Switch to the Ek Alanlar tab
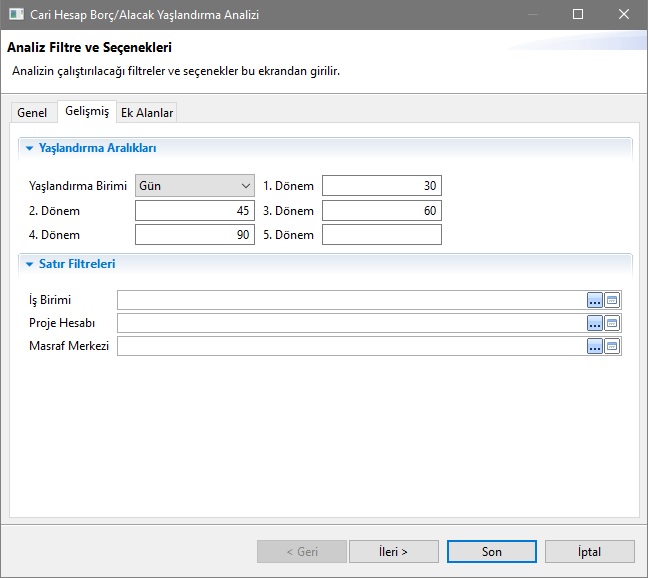Screen dimensions: 648x578 (x=147, y=113)
